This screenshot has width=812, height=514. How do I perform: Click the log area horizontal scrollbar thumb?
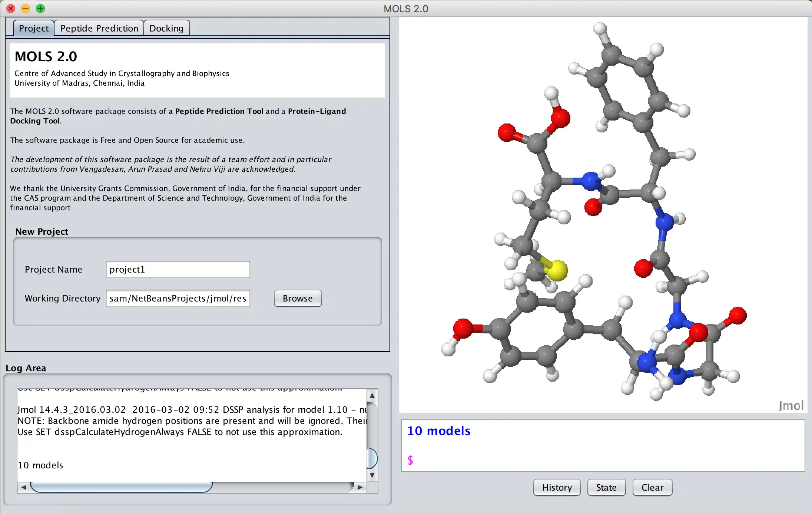122,487
